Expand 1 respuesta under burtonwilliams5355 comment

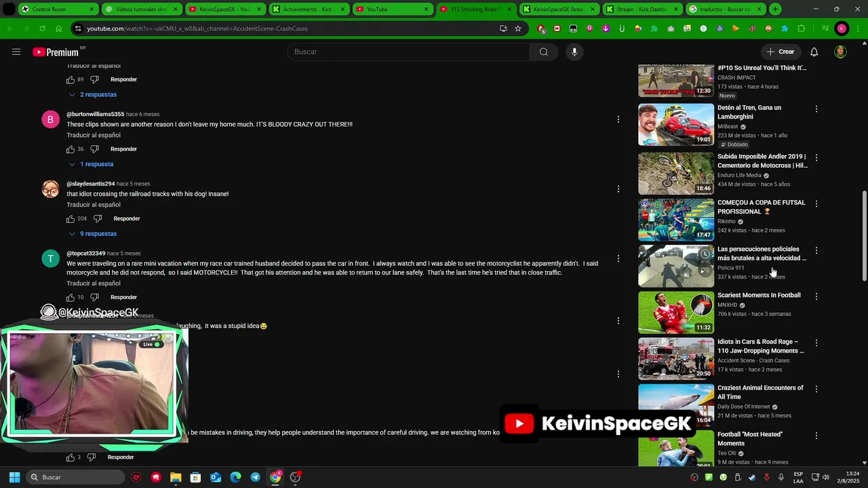tap(91, 164)
